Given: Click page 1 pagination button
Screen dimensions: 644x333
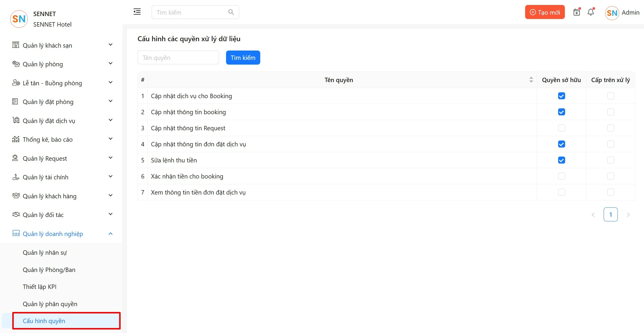Looking at the screenshot, I should coord(610,214).
